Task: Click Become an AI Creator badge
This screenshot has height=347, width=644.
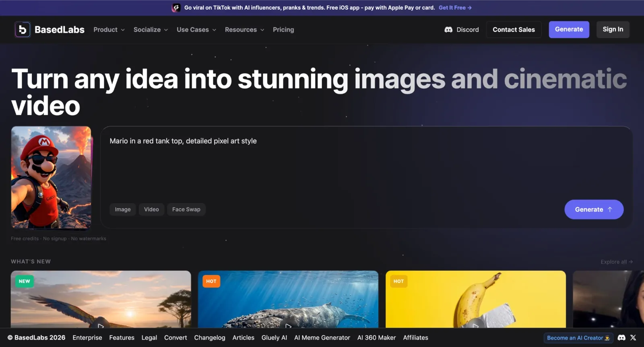Action: [578, 338]
